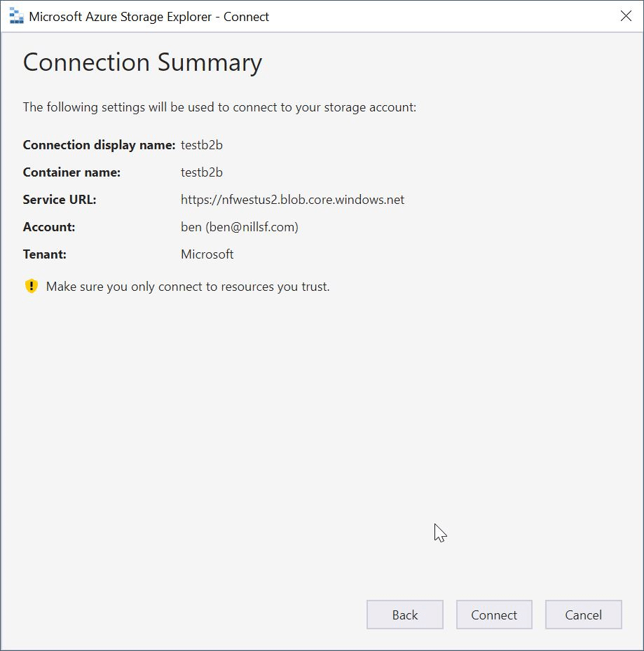This screenshot has height=651, width=644.
Task: Click the yellow warning shield icon
Action: click(31, 286)
